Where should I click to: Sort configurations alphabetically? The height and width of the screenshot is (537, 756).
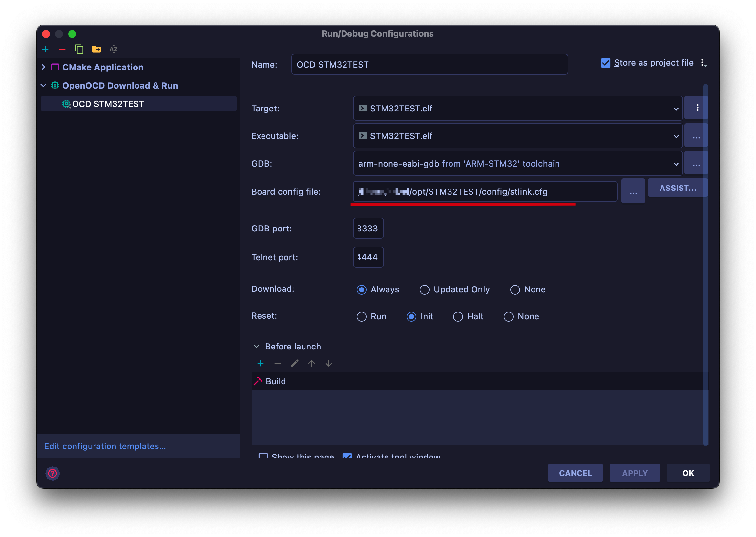point(114,49)
